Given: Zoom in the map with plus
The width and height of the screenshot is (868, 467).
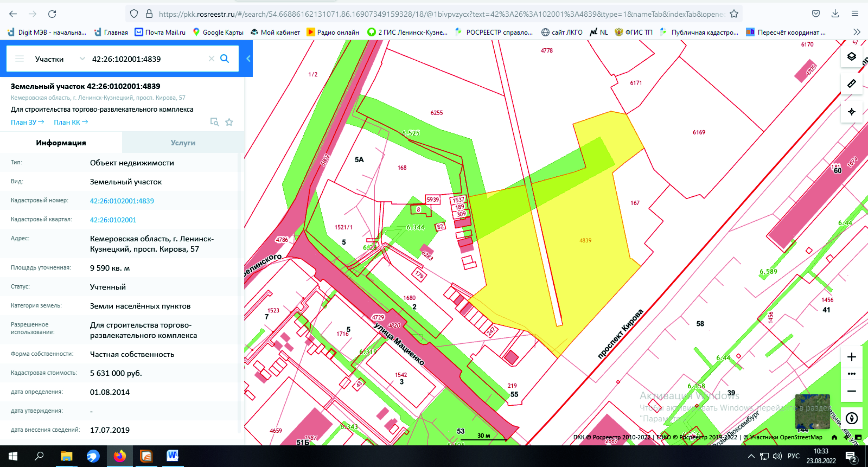Looking at the screenshot, I should tap(851, 357).
